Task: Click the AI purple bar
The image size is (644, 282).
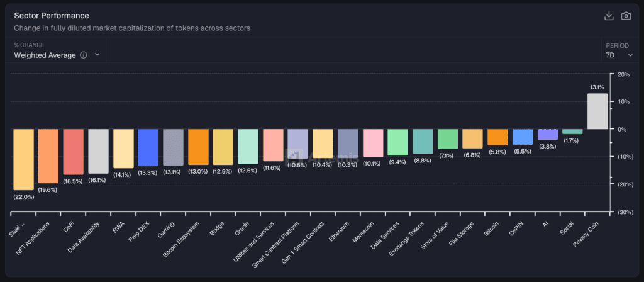Action: click(548, 135)
